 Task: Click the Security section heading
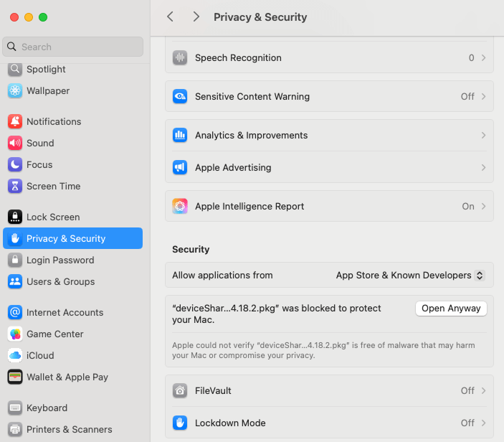tap(191, 249)
